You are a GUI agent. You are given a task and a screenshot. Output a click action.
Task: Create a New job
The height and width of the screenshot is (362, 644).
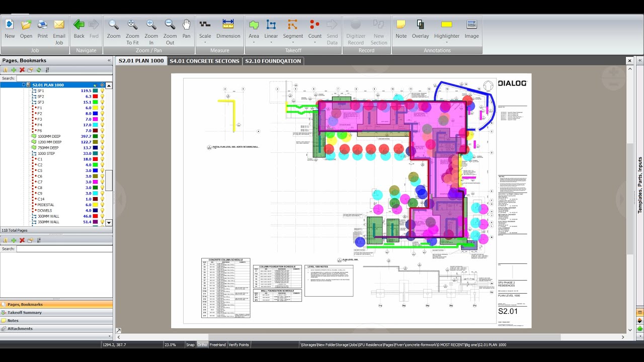[10, 29]
